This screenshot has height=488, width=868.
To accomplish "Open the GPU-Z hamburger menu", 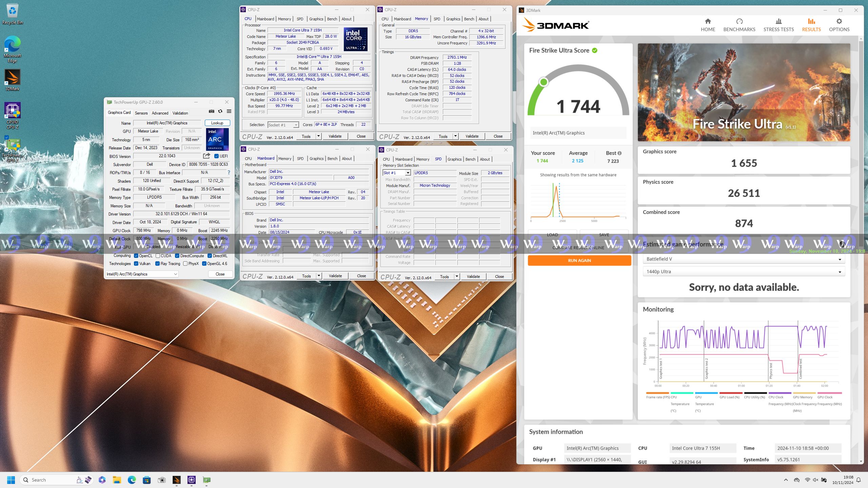I will pyautogui.click(x=229, y=111).
